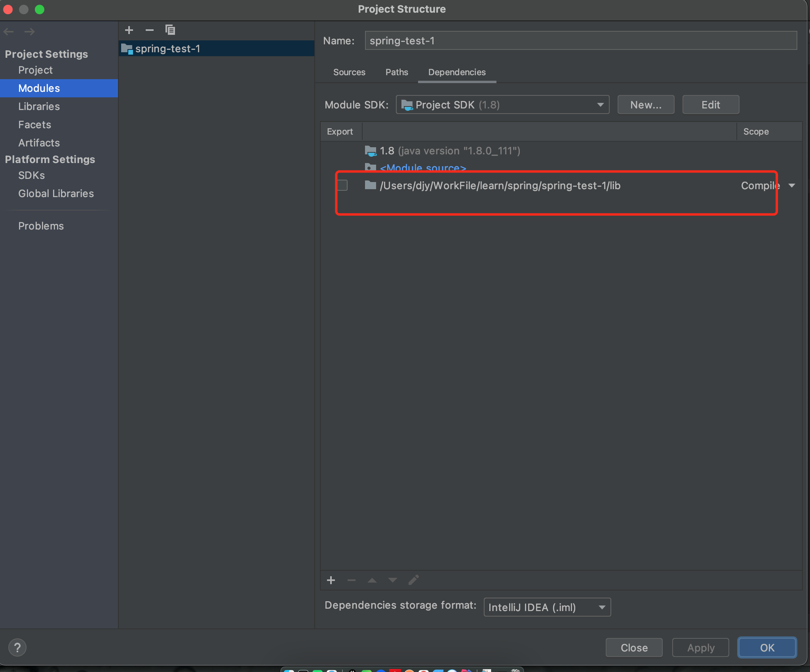Add a new module with plus icon
810x672 pixels.
[129, 30]
